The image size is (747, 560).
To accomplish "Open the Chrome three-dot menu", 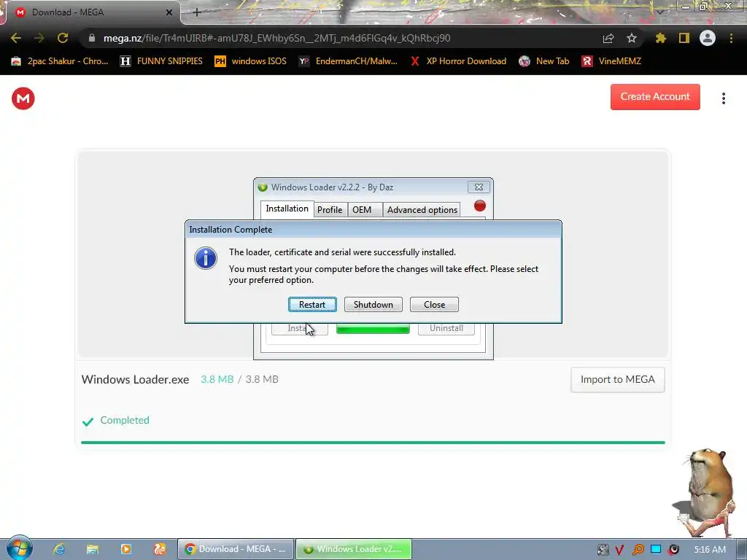I will pyautogui.click(x=731, y=38).
